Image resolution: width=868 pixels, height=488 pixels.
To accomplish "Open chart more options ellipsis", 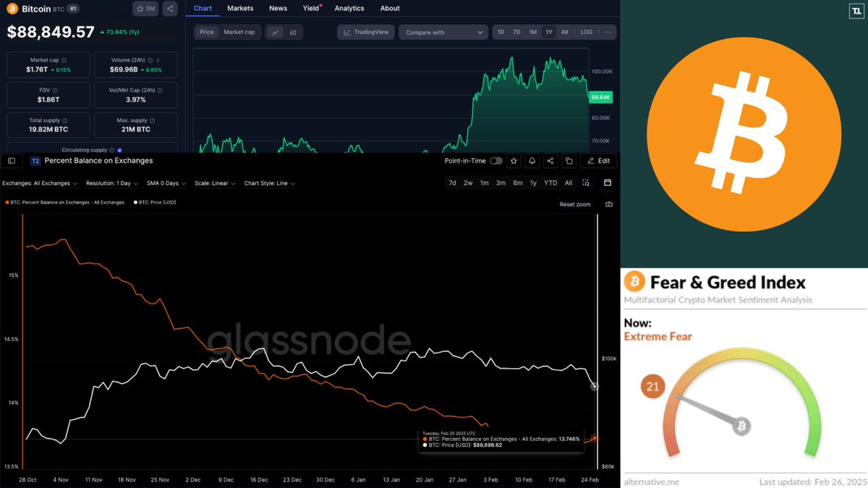I will [608, 32].
